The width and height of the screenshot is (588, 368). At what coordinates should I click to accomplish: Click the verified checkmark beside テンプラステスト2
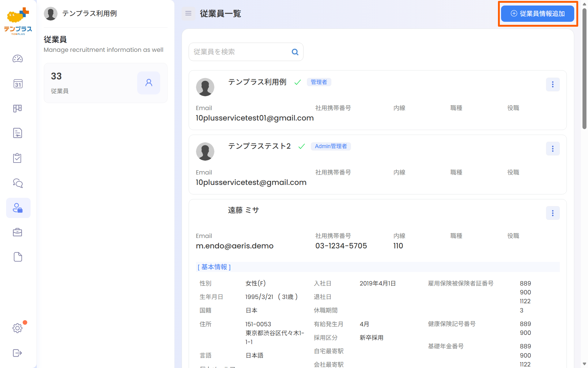tap(302, 146)
